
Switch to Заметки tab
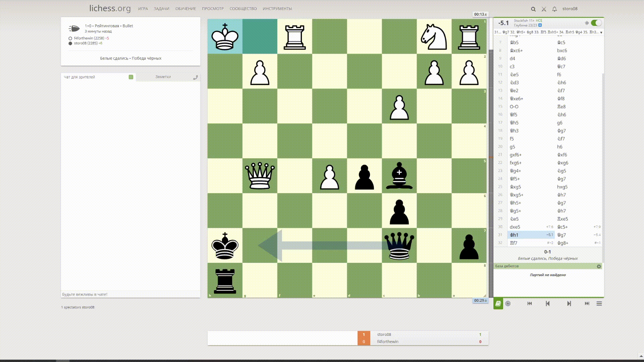tap(163, 77)
